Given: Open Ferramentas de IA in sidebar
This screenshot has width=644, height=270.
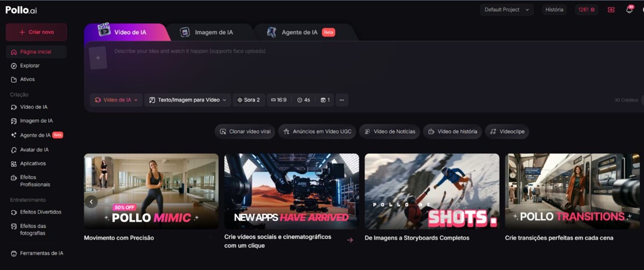Looking at the screenshot, I should coord(41,253).
